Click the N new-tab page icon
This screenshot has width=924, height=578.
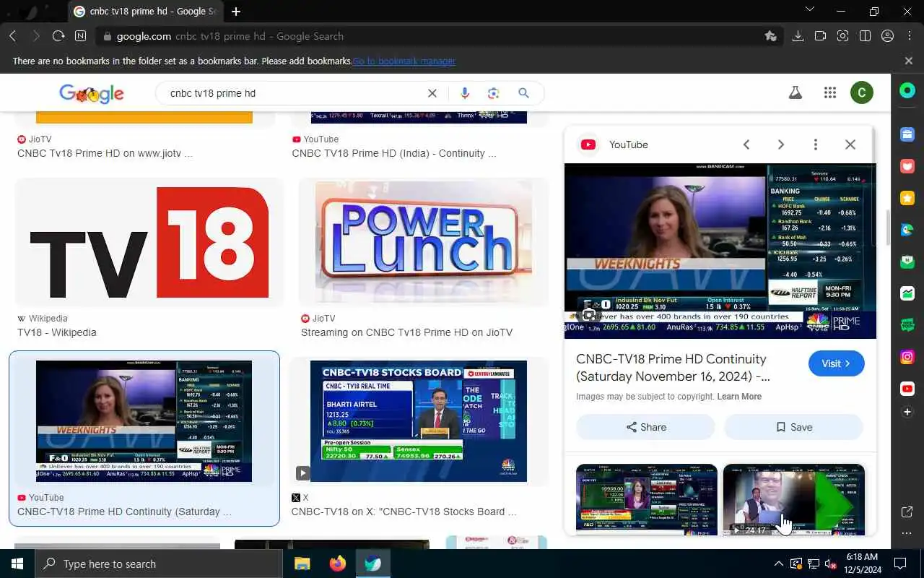pos(80,36)
